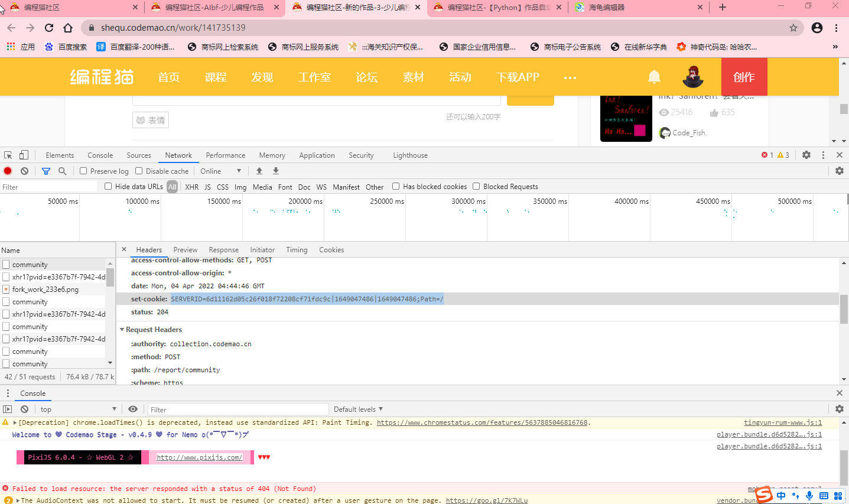Switch to the 海龟编辑器 browser tab
Screen dimensions: 849x504
pos(638,8)
